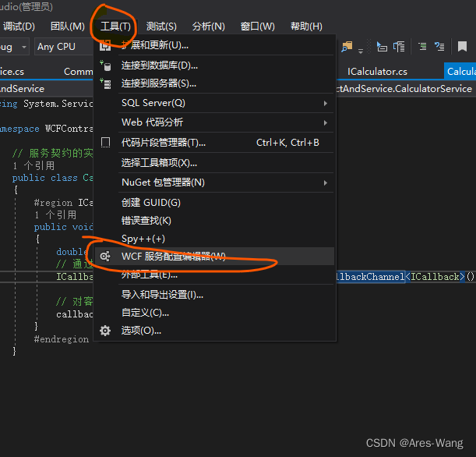Launch Spy++(+)
This screenshot has width=476, height=457.
pos(214,239)
